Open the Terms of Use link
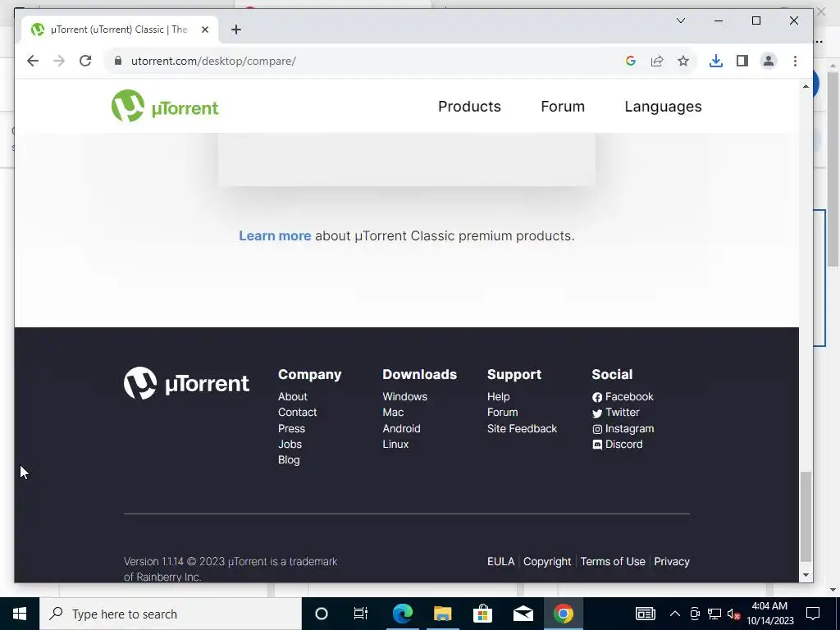 coord(613,561)
